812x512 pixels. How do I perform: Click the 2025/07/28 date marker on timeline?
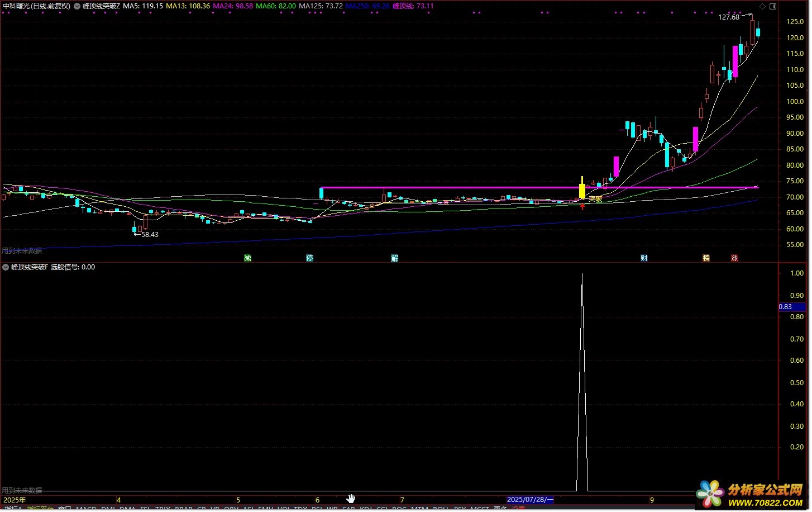point(530,500)
